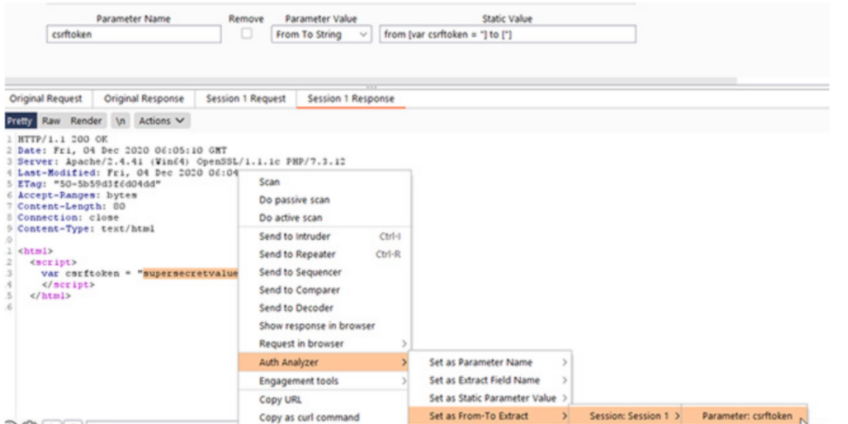The height and width of the screenshot is (424, 848).
Task: Expand Set as Static Parameter Value submenu
Action: click(490, 398)
